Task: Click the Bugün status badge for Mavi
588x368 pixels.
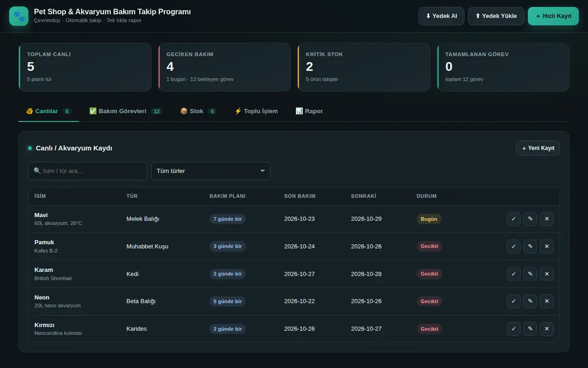Action: (429, 219)
